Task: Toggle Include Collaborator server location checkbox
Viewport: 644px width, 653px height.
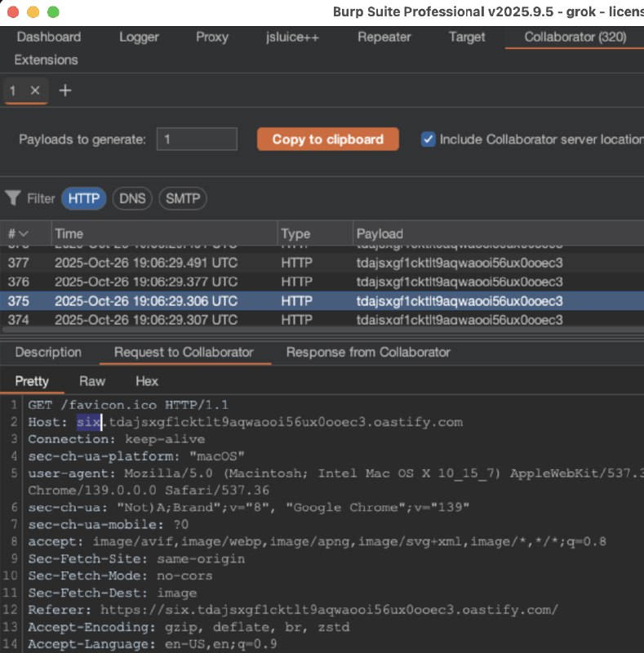Action: coord(428,139)
